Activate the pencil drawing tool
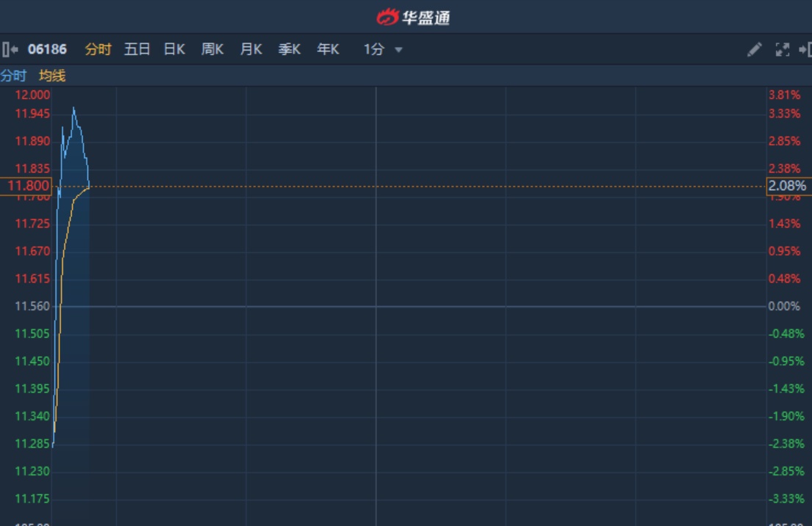 coord(754,50)
